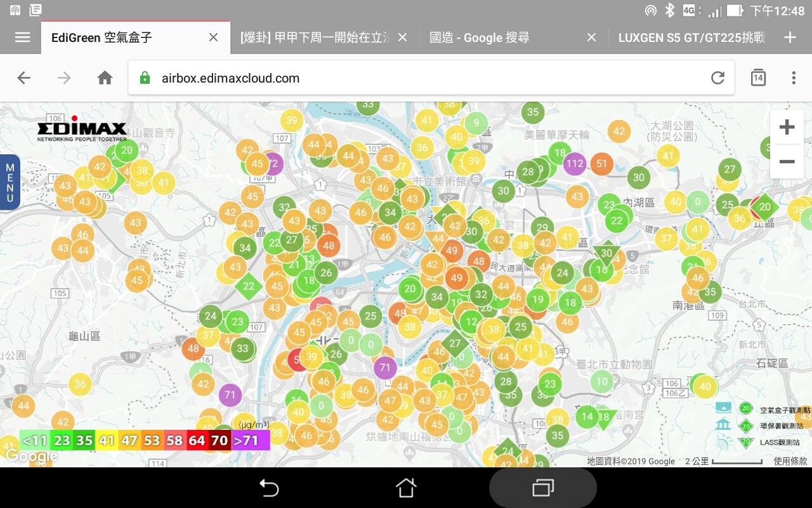Select the light green 9 marker
Viewport: 812px width, 508px height.
(x=476, y=123)
